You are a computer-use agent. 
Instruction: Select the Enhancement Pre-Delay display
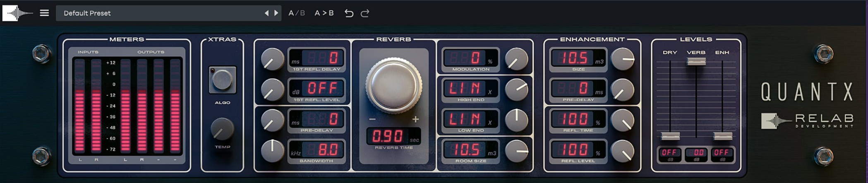tap(578, 89)
